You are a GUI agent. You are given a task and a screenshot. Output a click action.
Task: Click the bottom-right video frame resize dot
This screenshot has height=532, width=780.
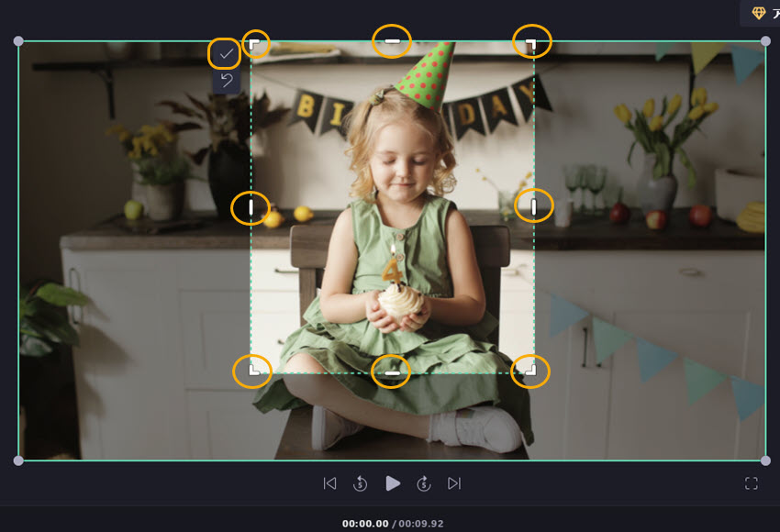(x=765, y=460)
